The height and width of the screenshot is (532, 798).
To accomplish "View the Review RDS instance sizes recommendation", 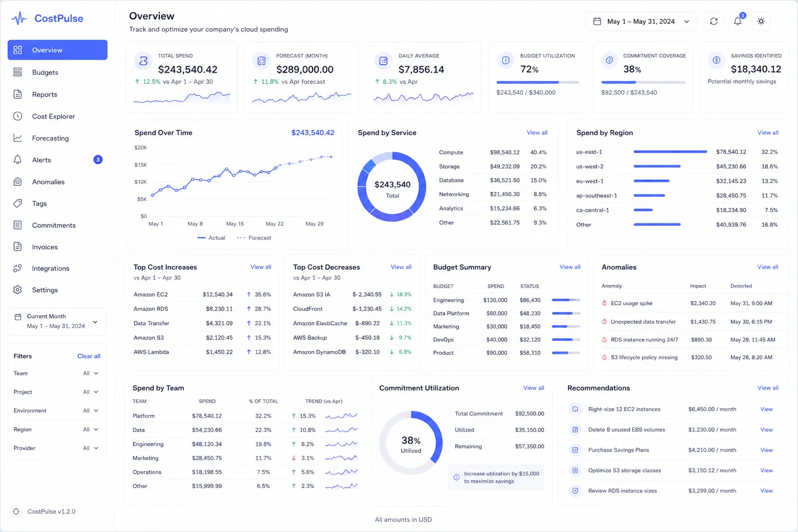I will 767,491.
